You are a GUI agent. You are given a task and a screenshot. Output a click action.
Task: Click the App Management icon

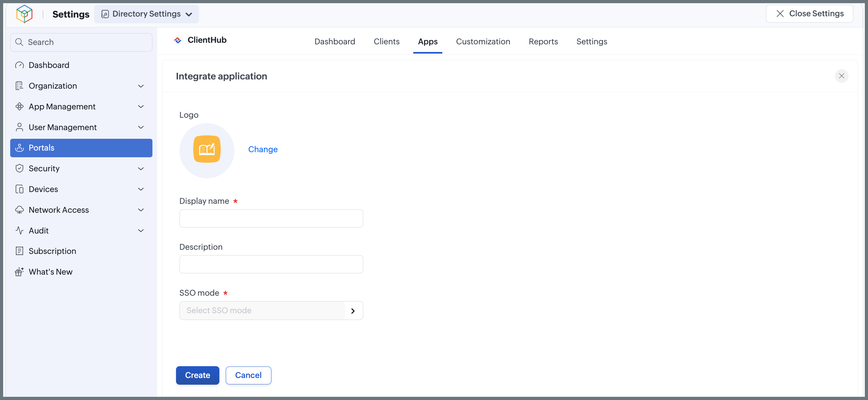[x=19, y=107]
